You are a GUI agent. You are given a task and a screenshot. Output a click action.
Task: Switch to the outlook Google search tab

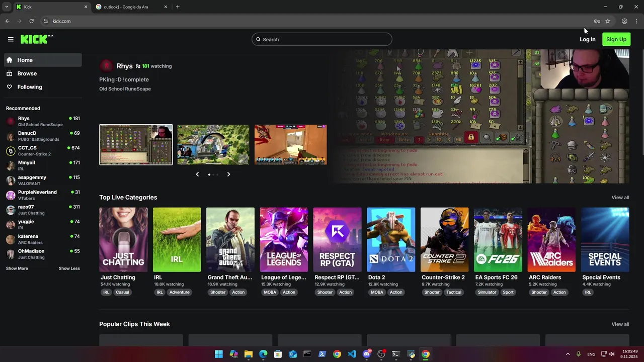point(131,7)
